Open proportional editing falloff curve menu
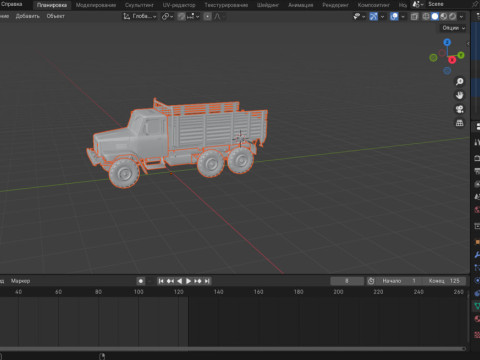 (x=219, y=16)
